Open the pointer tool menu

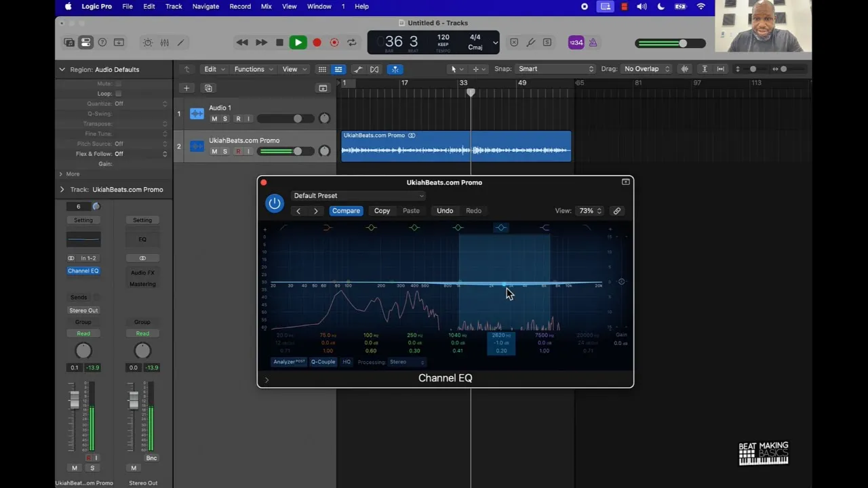(456, 69)
